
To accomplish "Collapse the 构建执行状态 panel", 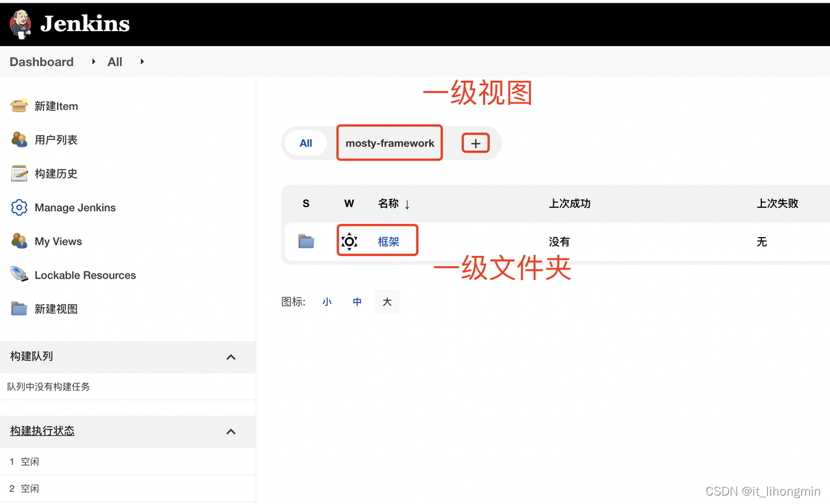I will 231,431.
